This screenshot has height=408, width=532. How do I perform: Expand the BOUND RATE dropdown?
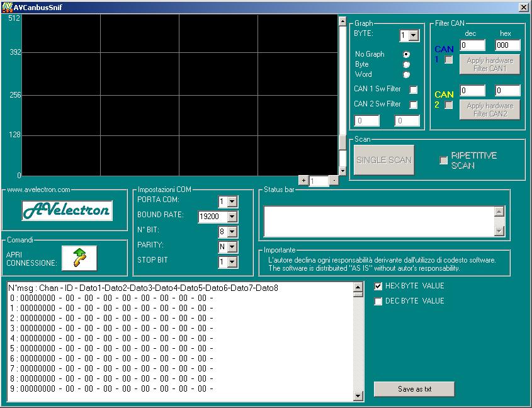tap(232, 217)
